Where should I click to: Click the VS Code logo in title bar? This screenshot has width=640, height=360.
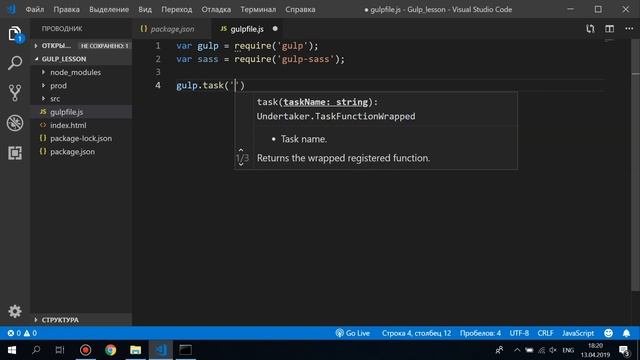pos(11,9)
